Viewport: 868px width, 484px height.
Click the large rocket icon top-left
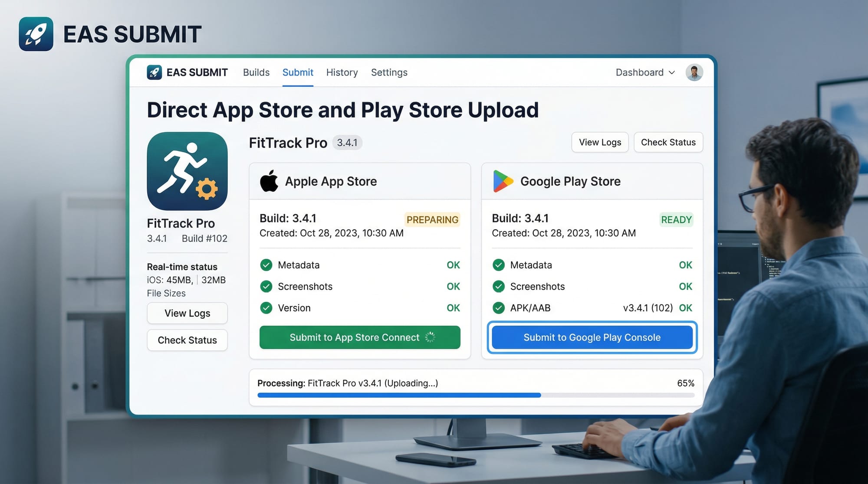(36, 34)
